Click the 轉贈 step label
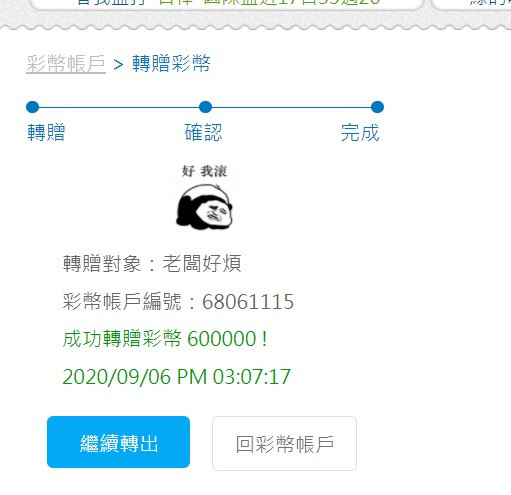 (46, 132)
